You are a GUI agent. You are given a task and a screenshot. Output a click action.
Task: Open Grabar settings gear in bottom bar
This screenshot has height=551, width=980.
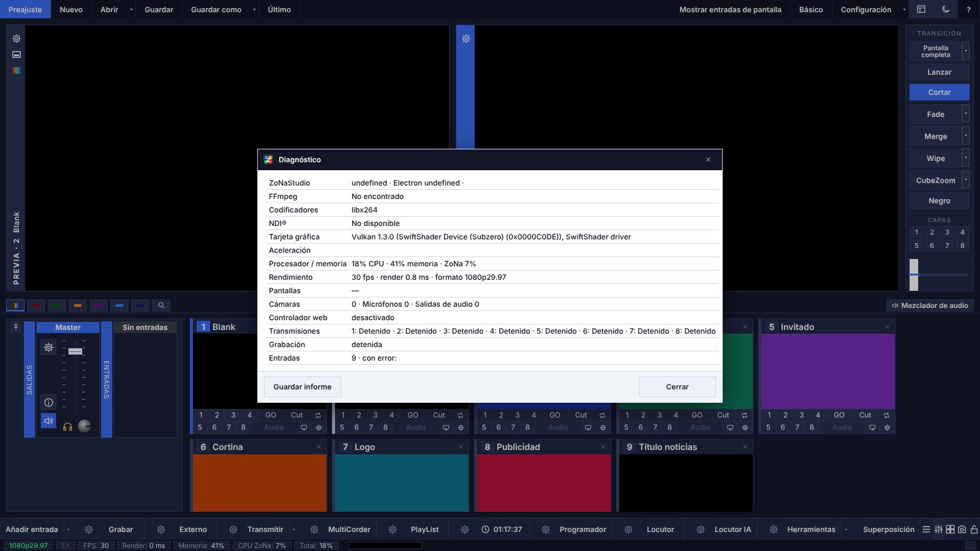[x=89, y=530]
